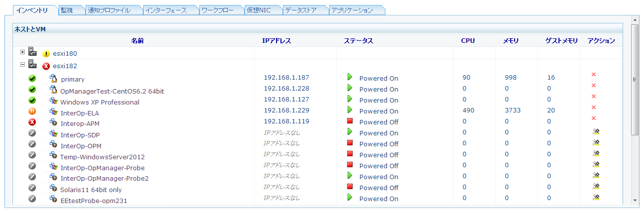The width and height of the screenshot is (644, 213).
Task: Click action icon for Solaris11 64bit only
Action: coord(596,186)
